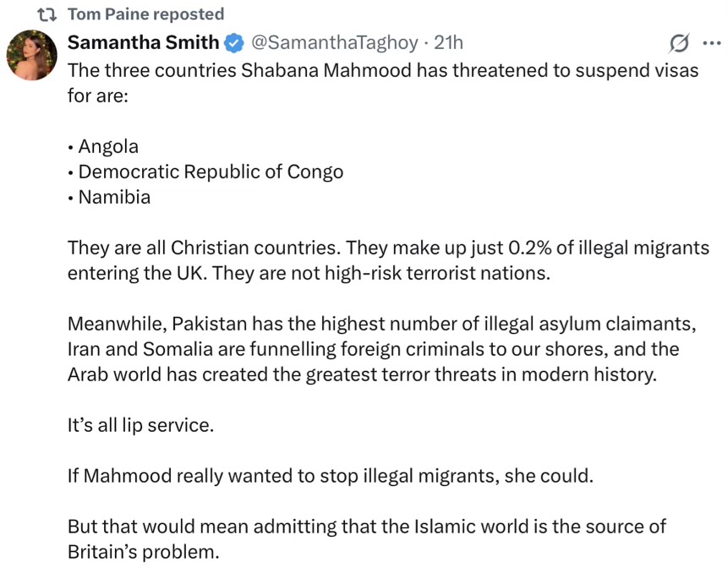Click the text "for are:" on the second line
The width and height of the screenshot is (728, 573).
tap(97, 95)
